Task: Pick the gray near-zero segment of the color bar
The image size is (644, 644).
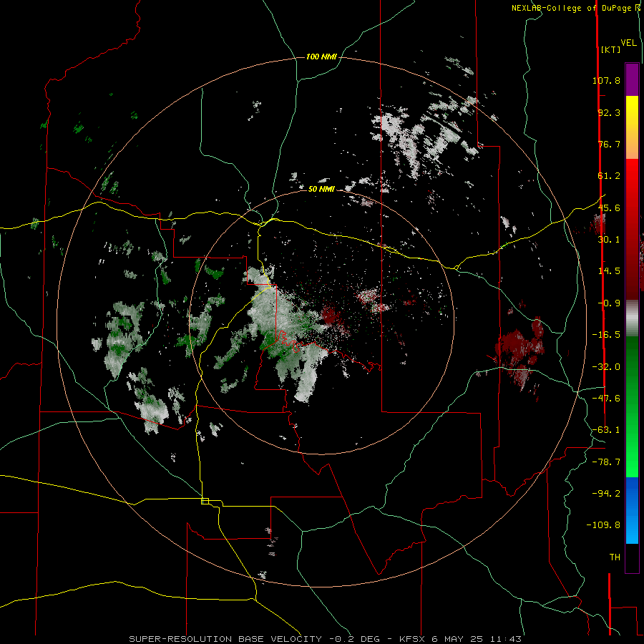Action: (x=632, y=318)
